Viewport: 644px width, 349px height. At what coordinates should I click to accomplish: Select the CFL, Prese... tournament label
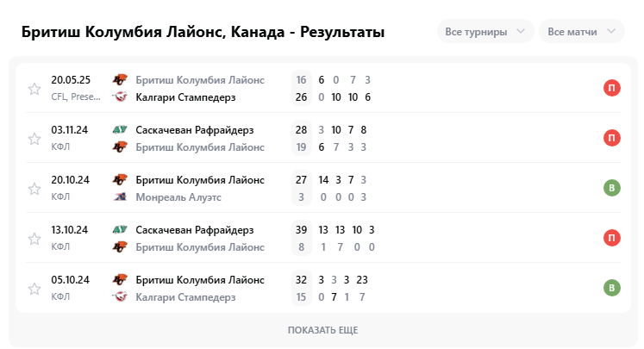point(76,97)
